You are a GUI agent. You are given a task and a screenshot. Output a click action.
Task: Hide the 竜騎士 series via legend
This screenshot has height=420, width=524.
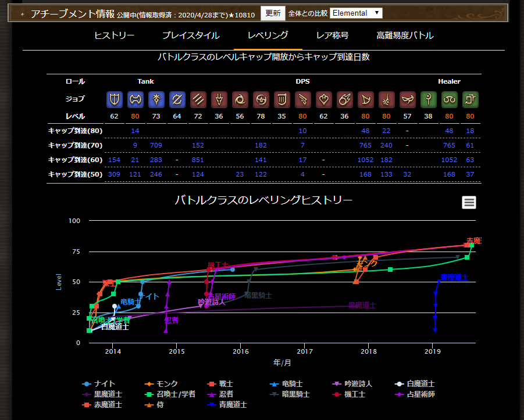tap(286, 384)
